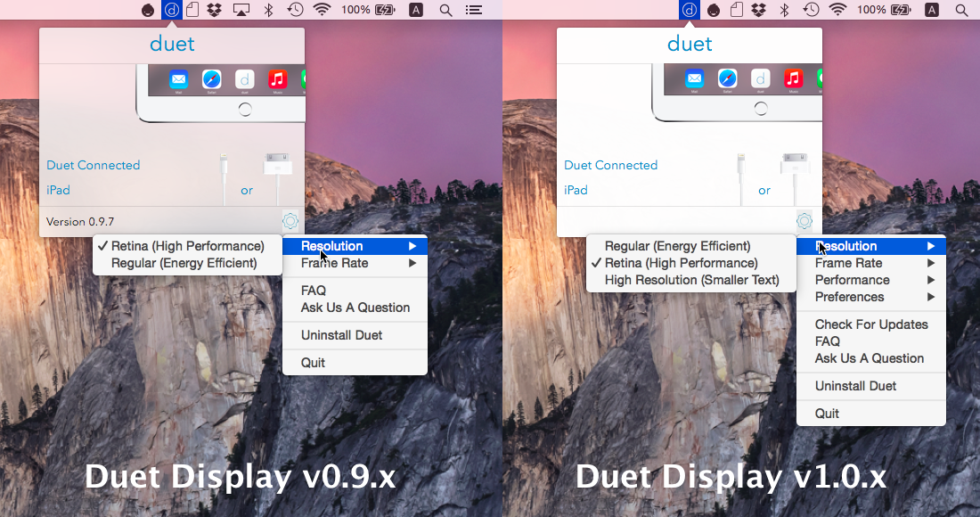Open Dropbox icon in left menu bar

tap(215, 10)
